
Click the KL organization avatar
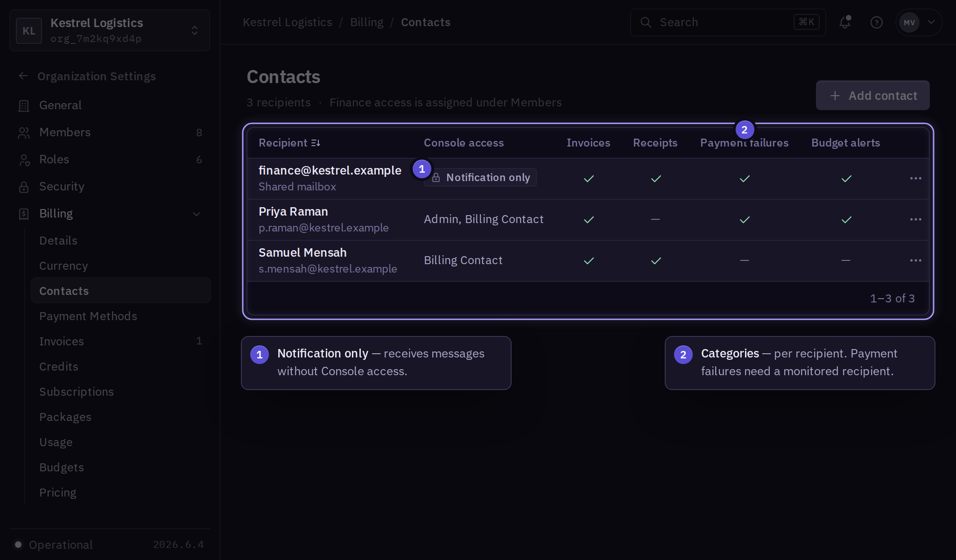point(29,31)
